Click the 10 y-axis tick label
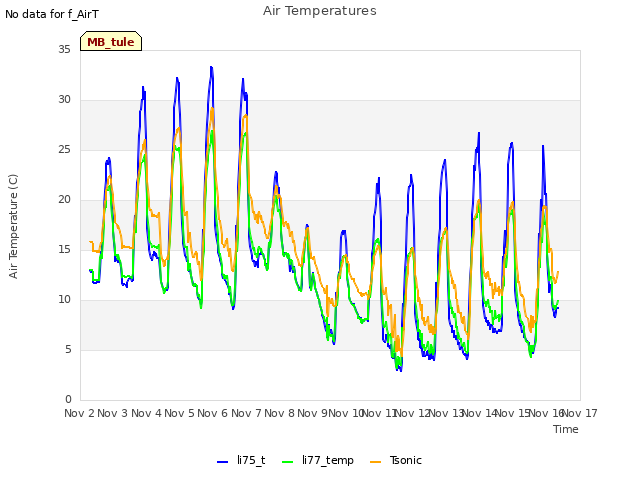Screen dimensions: 640x480 point(64,300)
